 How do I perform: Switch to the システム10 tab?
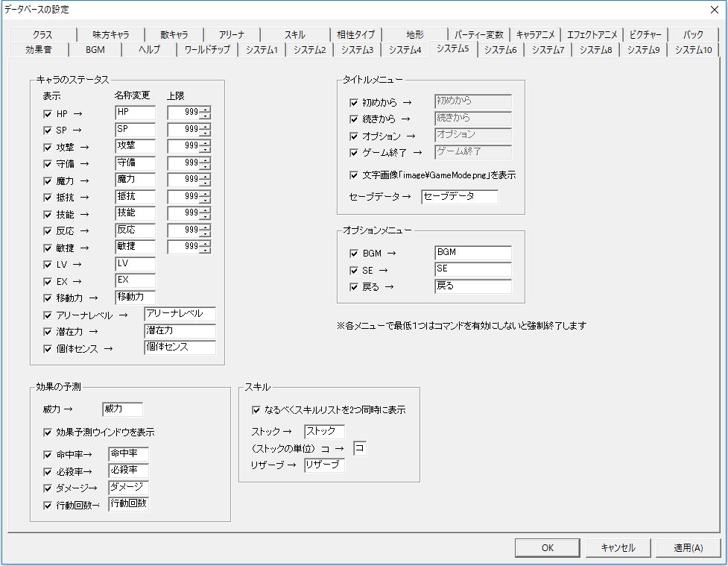[x=693, y=50]
